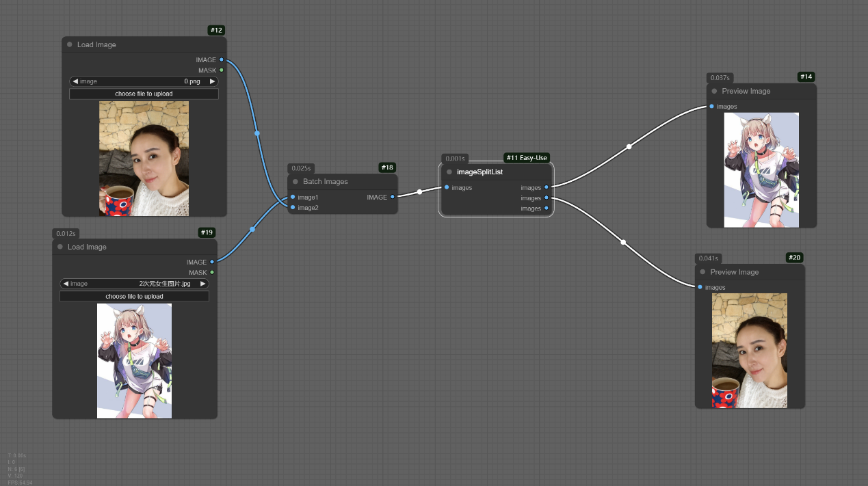This screenshot has width=868, height=486.
Task: Collapse the top Load Image node #12 via its dot
Action: click(70, 44)
